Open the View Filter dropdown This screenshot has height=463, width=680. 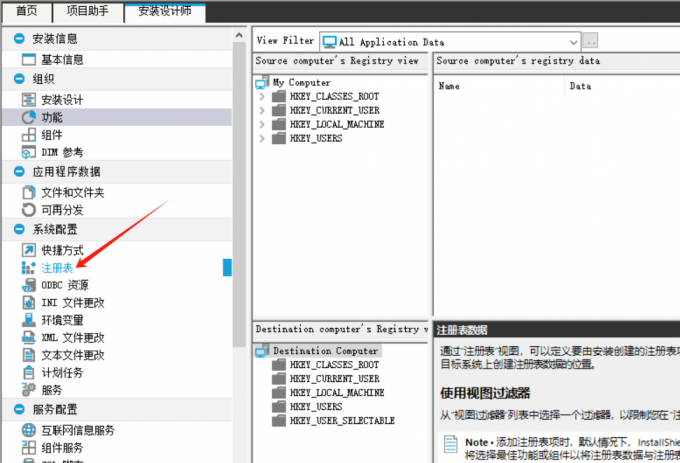(573, 42)
